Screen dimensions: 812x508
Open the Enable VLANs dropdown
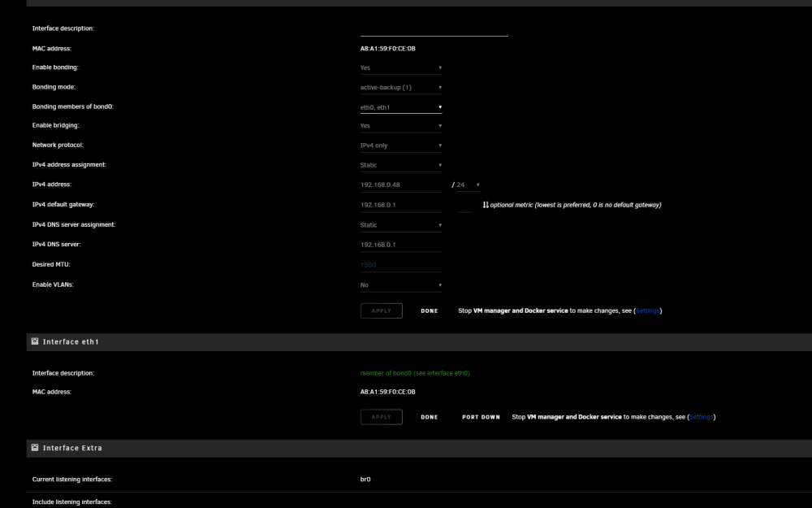click(401, 285)
